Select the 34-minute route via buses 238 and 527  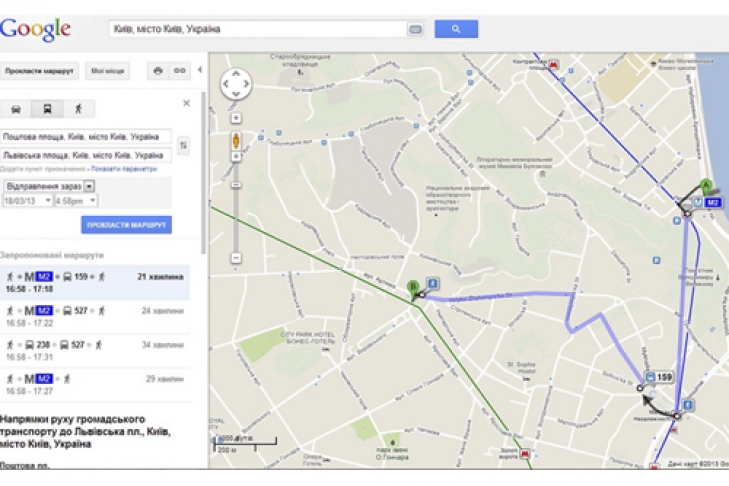tap(95, 351)
